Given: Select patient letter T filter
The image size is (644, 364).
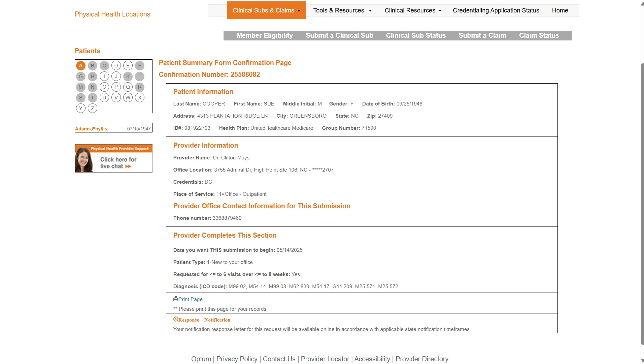Looking at the screenshot, I should [93, 98].
